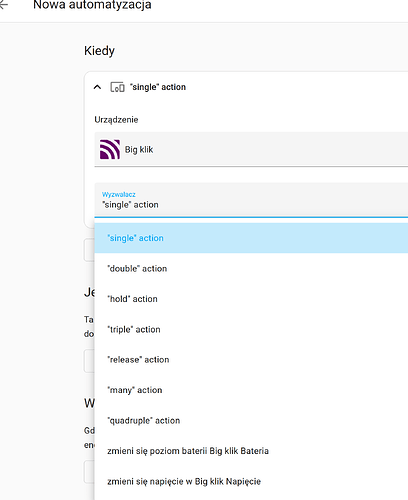
Task: Click the Urządzenie field label
Action: point(116,120)
